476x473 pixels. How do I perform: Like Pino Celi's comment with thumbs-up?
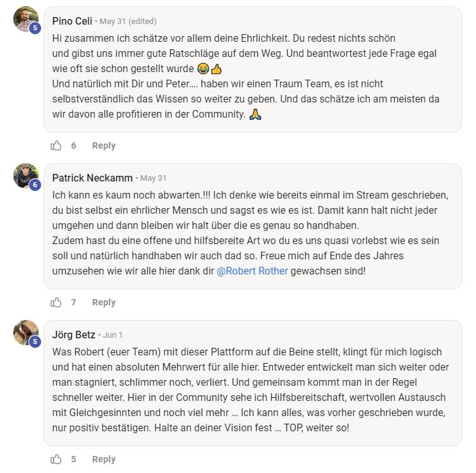[56, 145]
